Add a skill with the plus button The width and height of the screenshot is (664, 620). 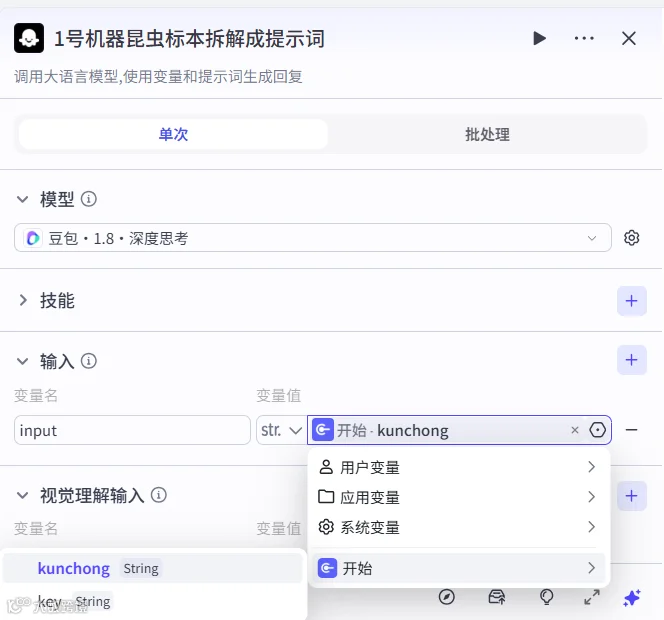(x=631, y=301)
